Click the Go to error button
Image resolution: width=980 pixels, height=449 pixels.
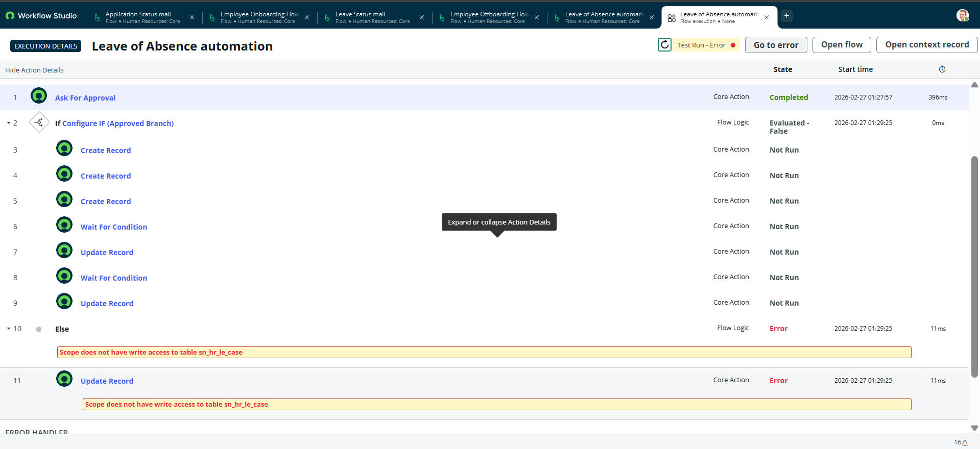[776, 45]
